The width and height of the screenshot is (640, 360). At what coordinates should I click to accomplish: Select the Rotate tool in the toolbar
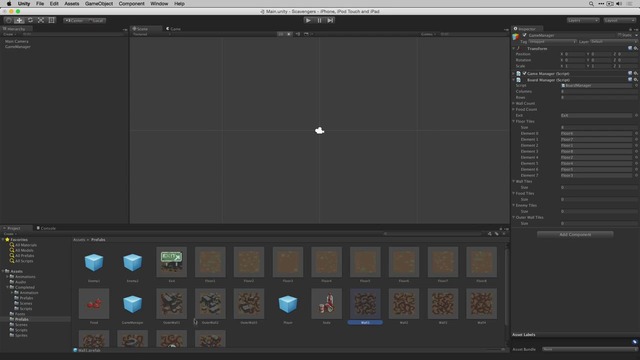30,20
